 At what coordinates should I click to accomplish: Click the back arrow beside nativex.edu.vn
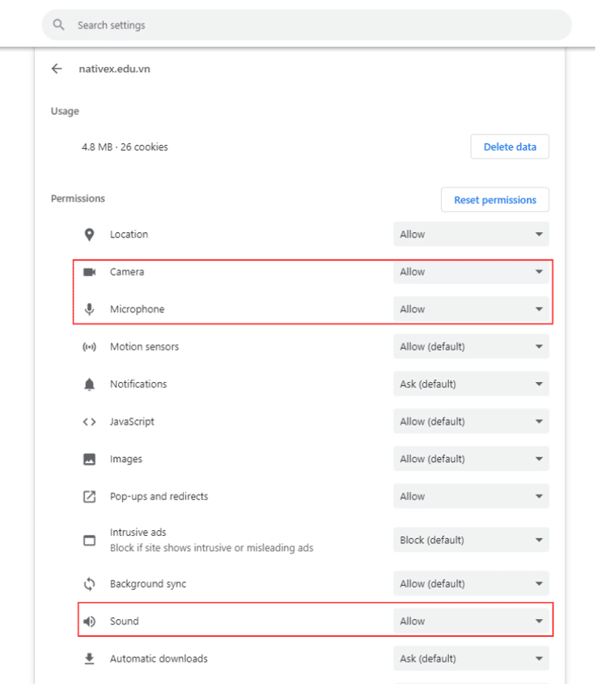pos(57,69)
